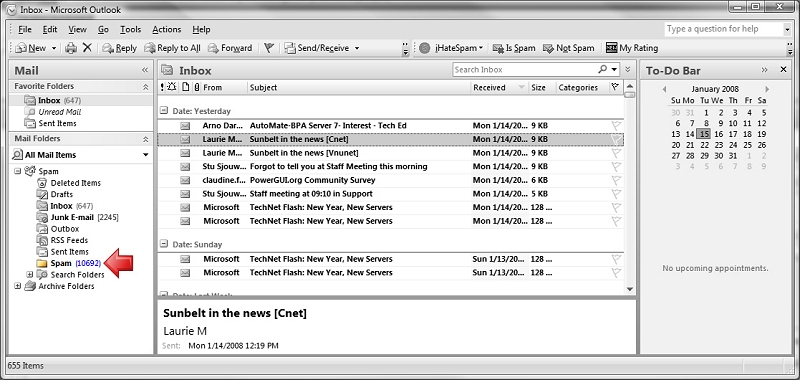Go to next month in calendar
This screenshot has height=380, width=800.
767,89
